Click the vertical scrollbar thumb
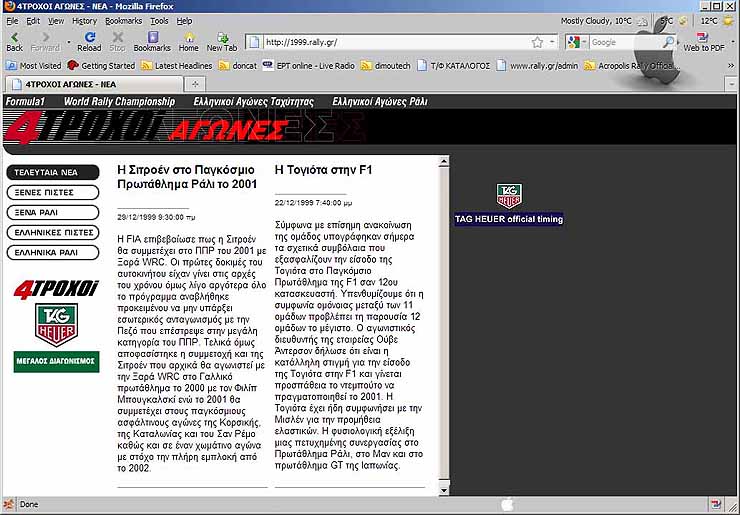This screenshot has width=740, height=515. point(444,323)
